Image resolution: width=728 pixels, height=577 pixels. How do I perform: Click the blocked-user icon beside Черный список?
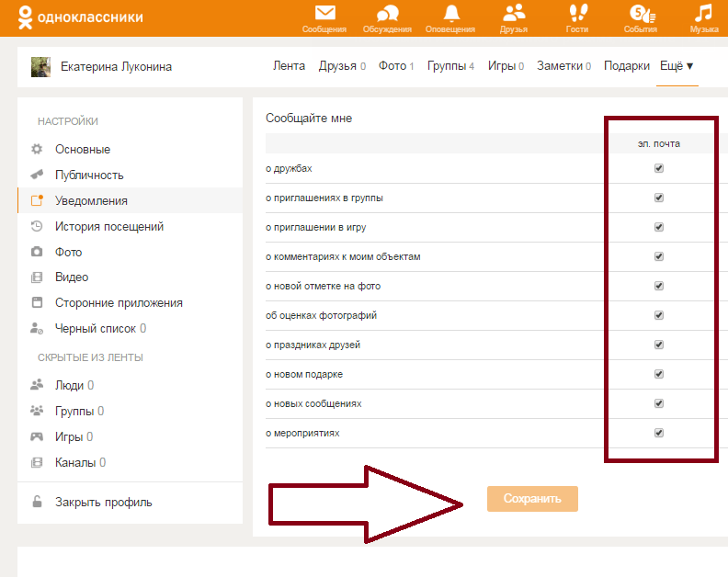37,328
